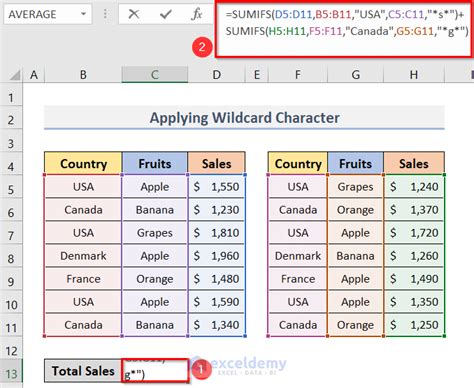474x388 pixels.
Task: Select column E header
Action: click(x=257, y=75)
